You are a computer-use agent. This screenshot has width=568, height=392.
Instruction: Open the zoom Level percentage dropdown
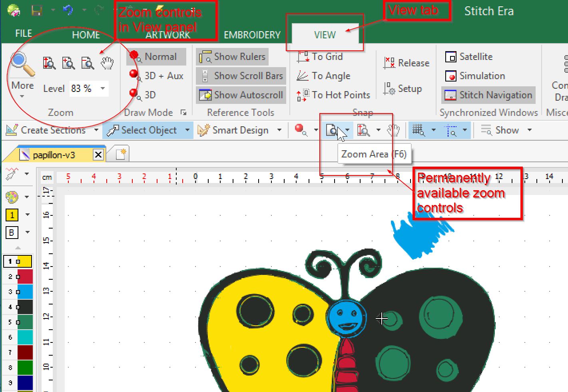(103, 88)
